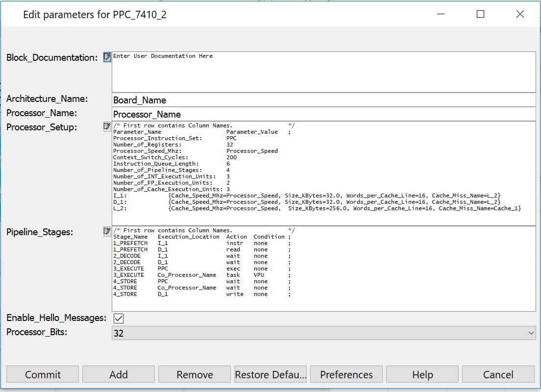
Task: Open editor icon beside Block_Documentation
Action: (x=107, y=57)
